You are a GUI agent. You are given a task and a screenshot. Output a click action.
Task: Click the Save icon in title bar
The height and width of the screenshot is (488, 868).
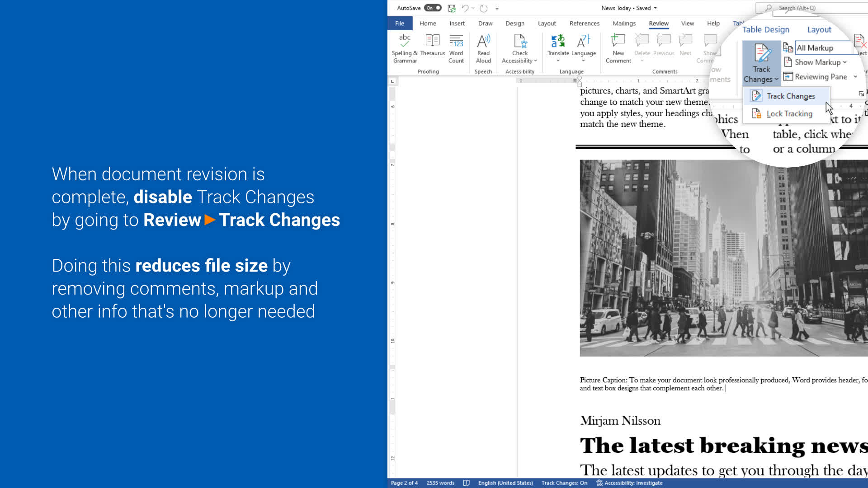click(x=451, y=8)
